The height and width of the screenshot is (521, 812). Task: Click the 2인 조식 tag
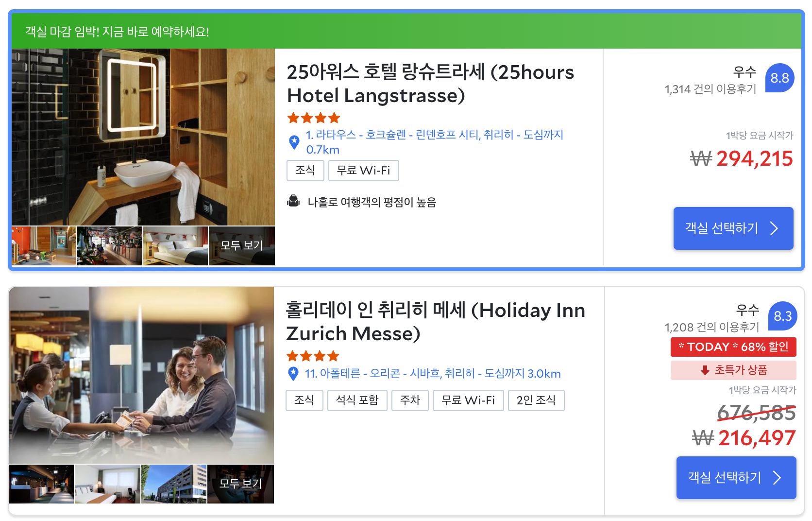coord(536,400)
